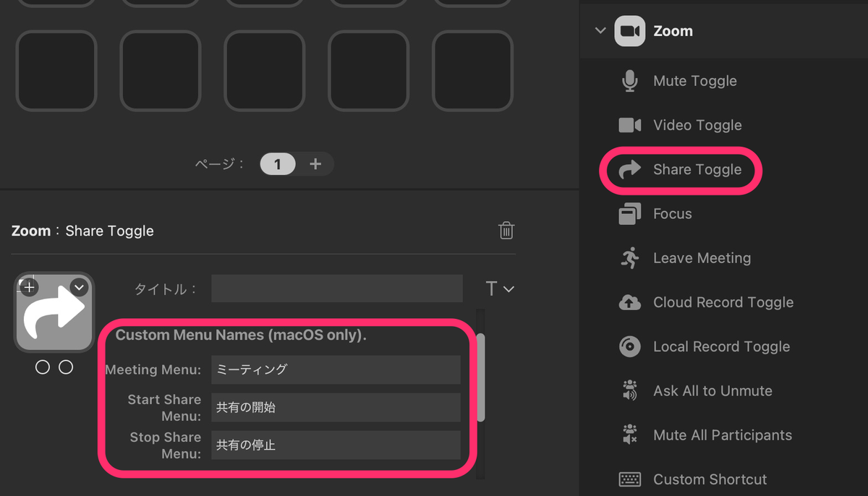Select the Cloud Record Toggle icon

629,302
